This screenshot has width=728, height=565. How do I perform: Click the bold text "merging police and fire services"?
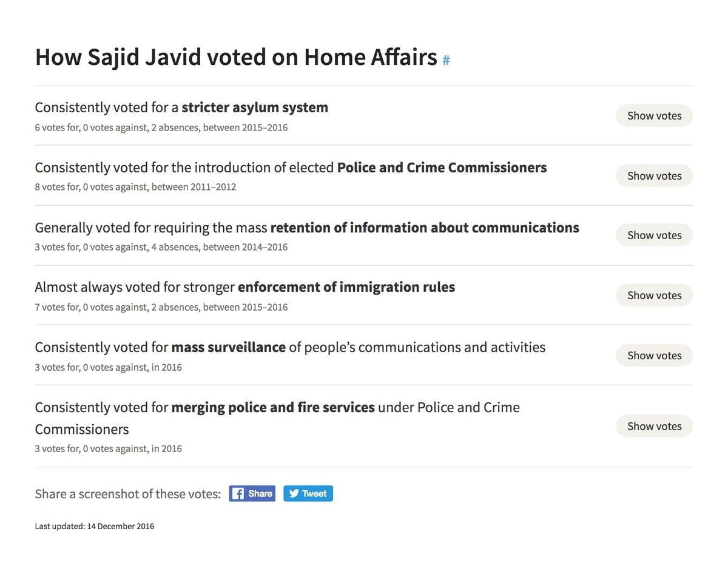(x=272, y=407)
